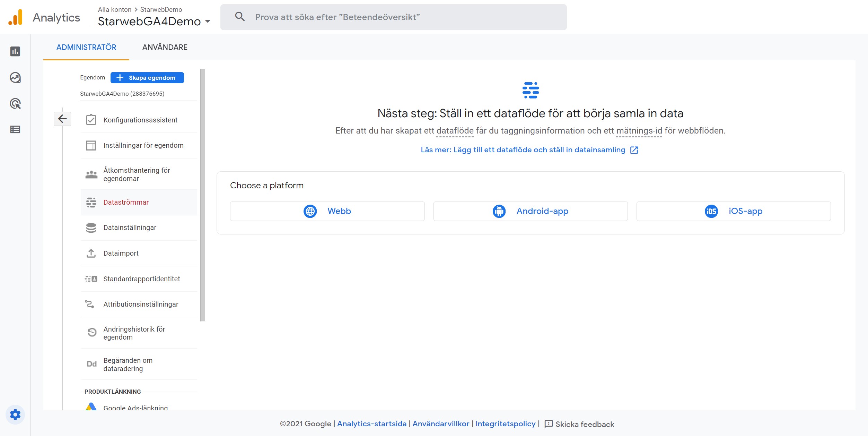
Task: Click the Analytics logo icon
Action: click(16, 17)
